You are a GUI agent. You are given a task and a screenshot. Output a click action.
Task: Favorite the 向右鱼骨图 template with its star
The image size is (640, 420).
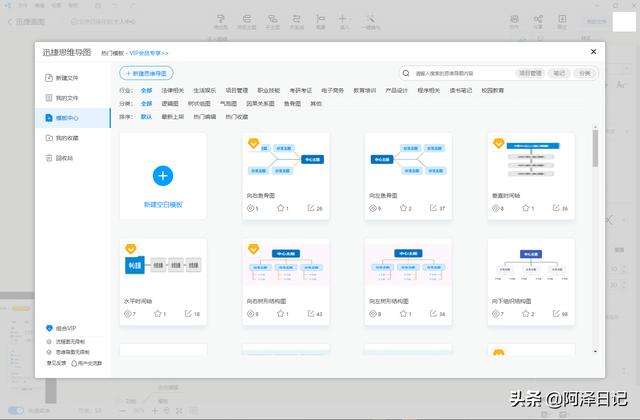(x=280, y=208)
